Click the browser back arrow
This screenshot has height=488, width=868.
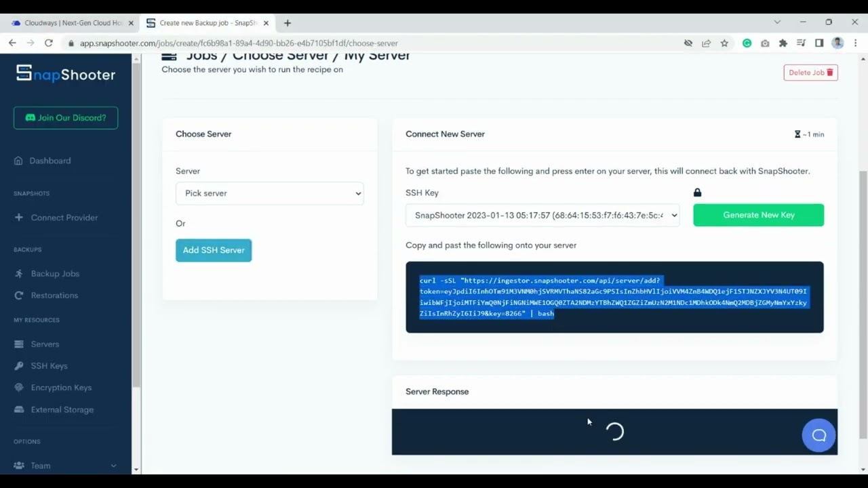[12, 43]
